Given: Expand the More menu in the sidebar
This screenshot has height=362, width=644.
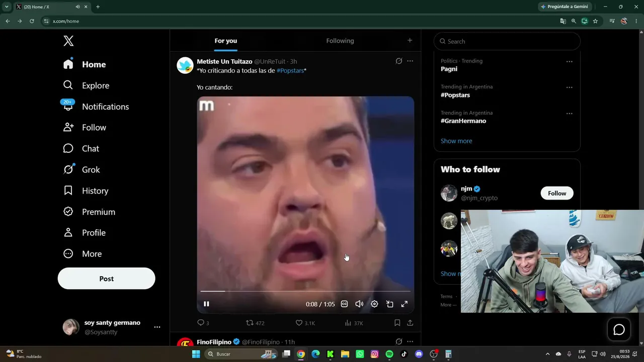Looking at the screenshot, I should [83, 254].
